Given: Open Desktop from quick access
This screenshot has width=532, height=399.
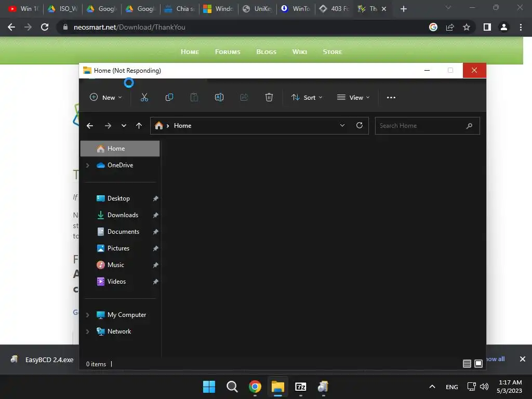Looking at the screenshot, I should (x=120, y=198).
